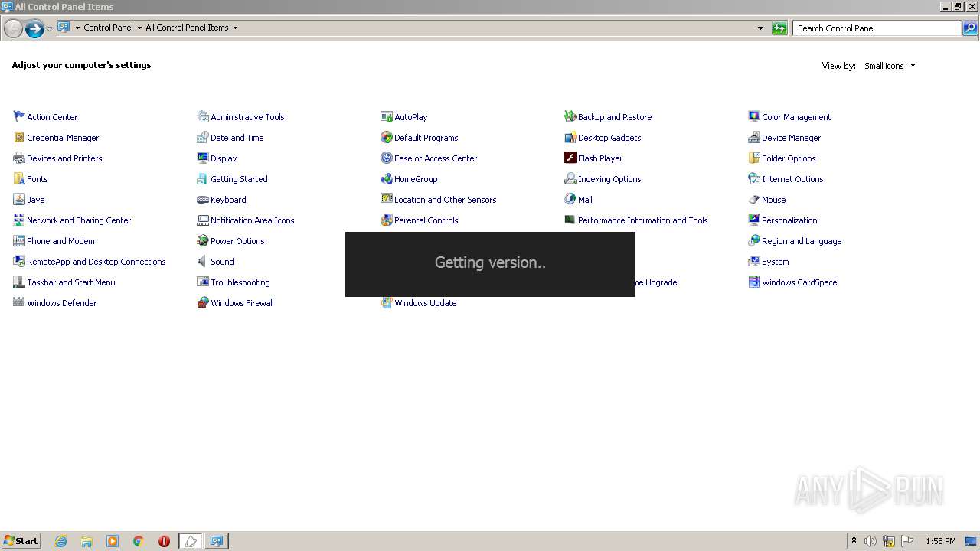Open the Mail icon
The width and height of the screenshot is (980, 551).
tap(570, 200)
